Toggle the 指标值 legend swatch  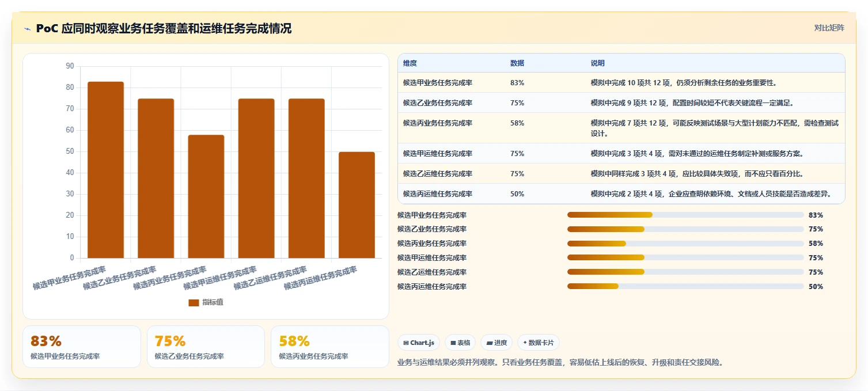pyautogui.click(x=194, y=302)
